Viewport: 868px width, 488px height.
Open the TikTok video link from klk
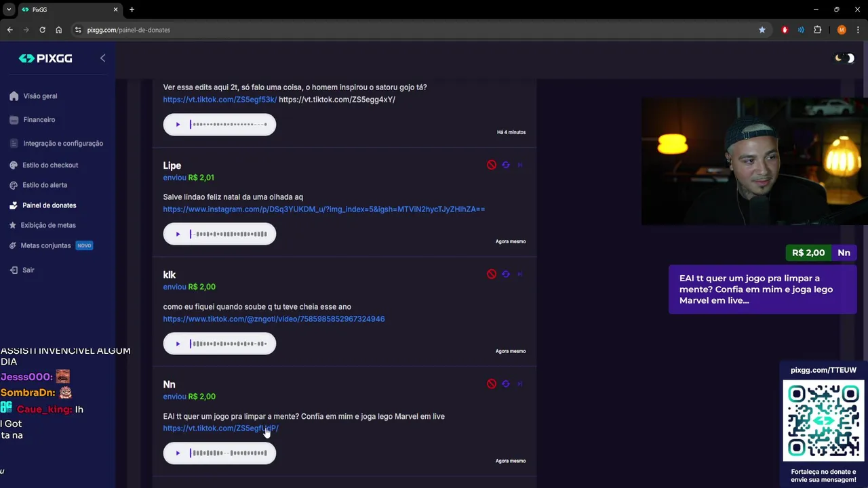[273, 319]
